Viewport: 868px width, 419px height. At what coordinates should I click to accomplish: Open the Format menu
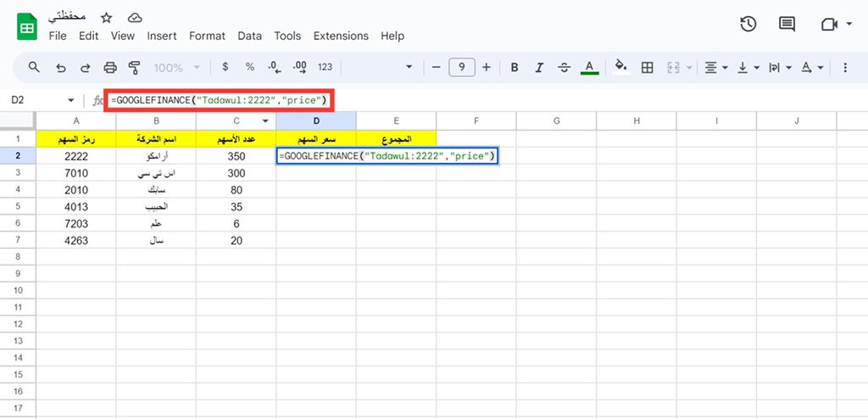click(207, 36)
